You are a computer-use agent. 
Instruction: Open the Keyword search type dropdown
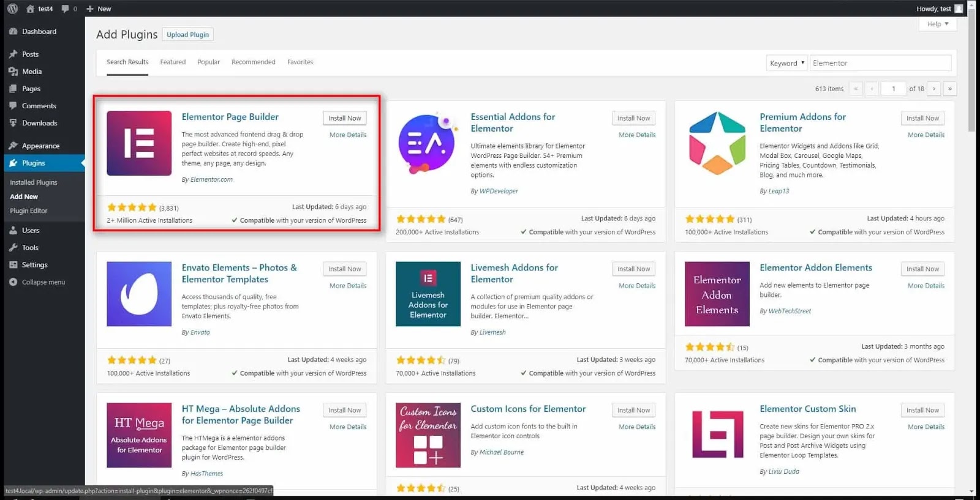[786, 62]
